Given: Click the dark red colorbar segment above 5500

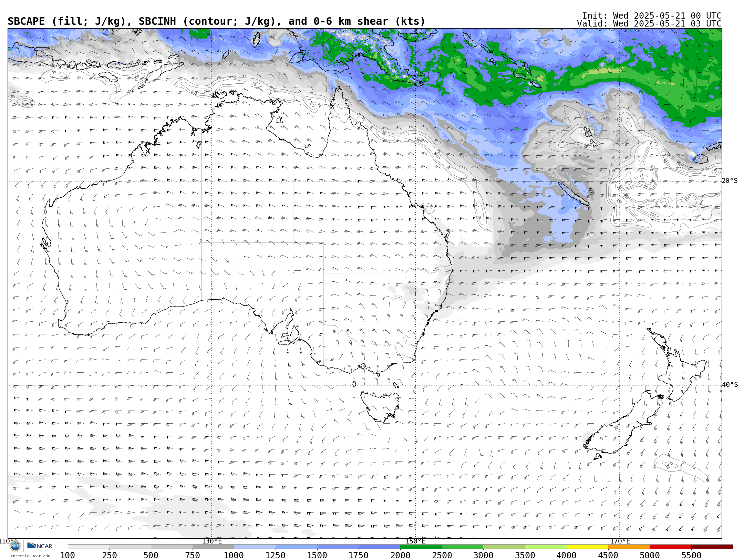Looking at the screenshot, I should click(x=712, y=547).
